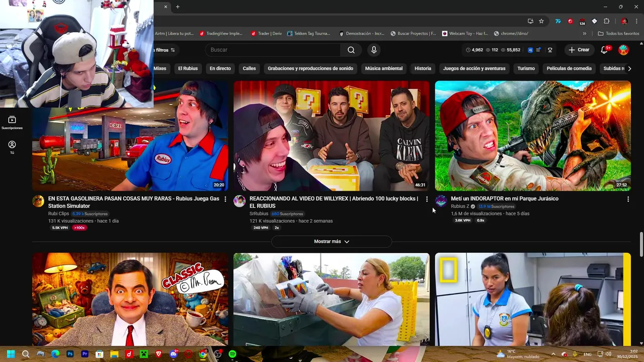Open Spotify from the taskbar
This screenshot has width=644, height=362.
click(x=232, y=354)
